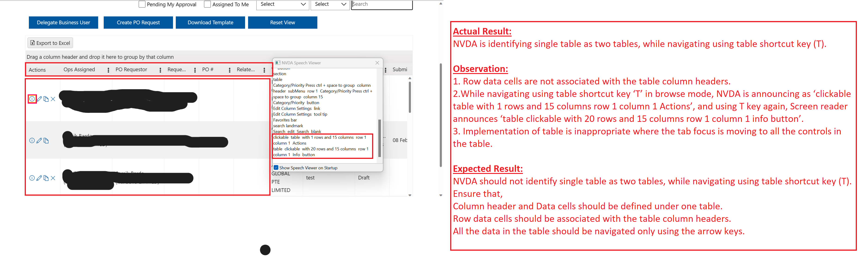The width and height of the screenshot is (868, 278).
Task: Click the info icon in first row
Action: coord(32,99)
